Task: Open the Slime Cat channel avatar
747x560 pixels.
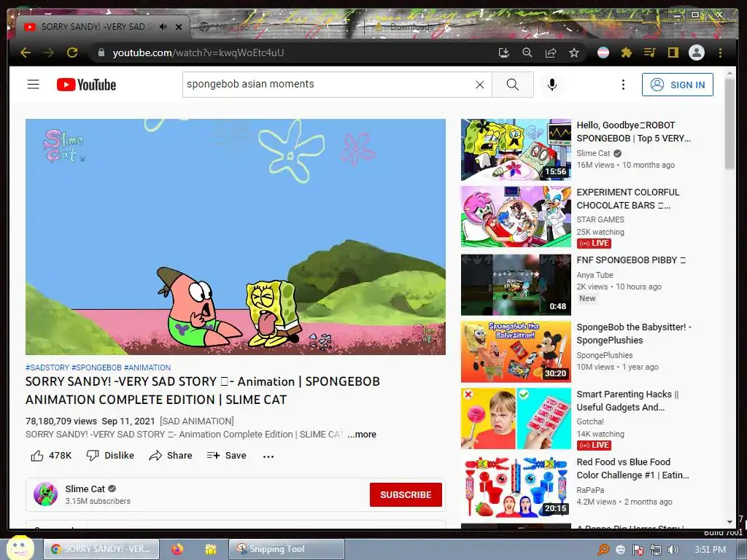Action: (x=46, y=494)
